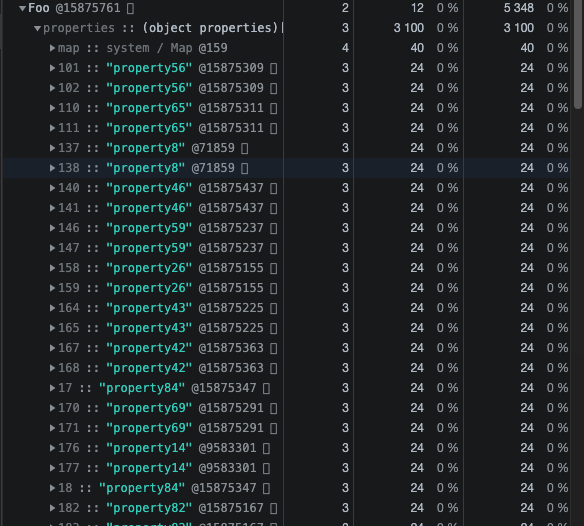
Task: Click the window icon next to 137 property8 @71859
Action: 244,148
